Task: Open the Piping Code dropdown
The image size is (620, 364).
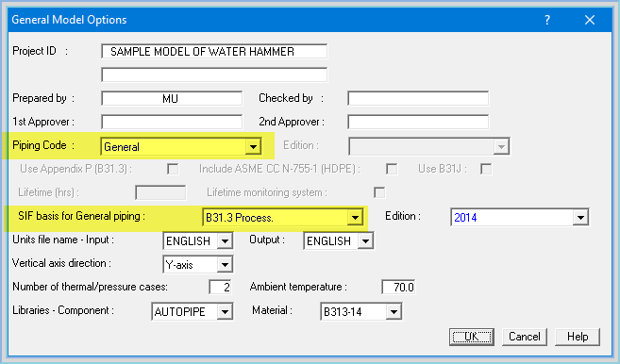Action: (x=253, y=146)
